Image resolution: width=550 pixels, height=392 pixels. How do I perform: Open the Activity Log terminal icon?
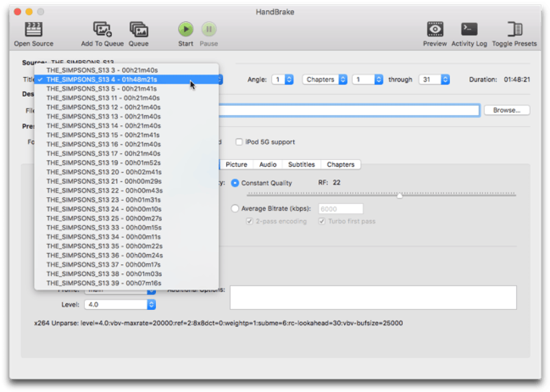pyautogui.click(x=469, y=30)
